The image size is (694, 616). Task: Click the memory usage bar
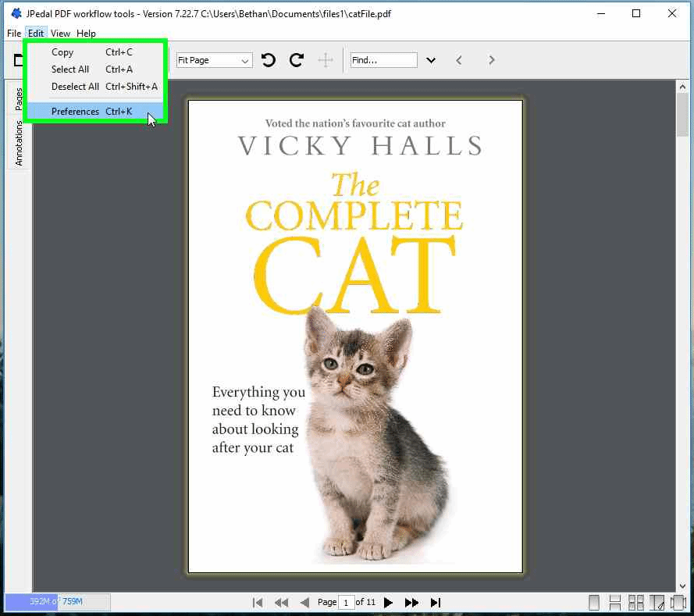click(57, 601)
